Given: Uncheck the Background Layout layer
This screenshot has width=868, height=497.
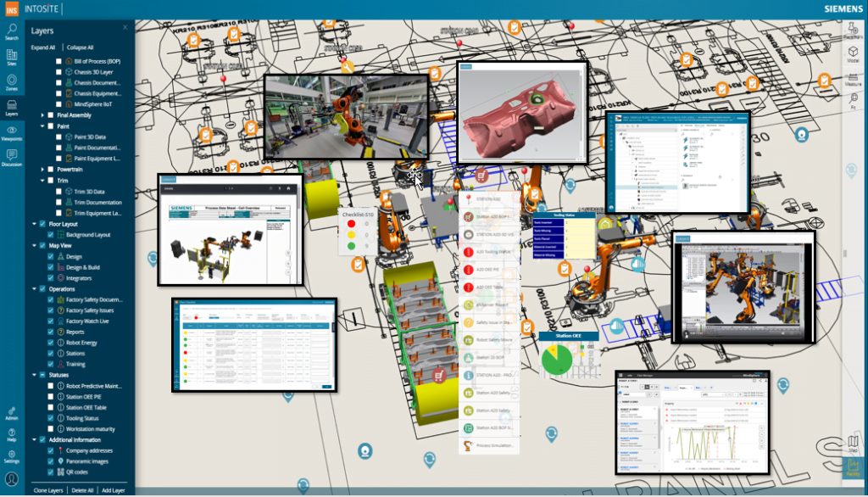Looking at the screenshot, I should tap(50, 235).
